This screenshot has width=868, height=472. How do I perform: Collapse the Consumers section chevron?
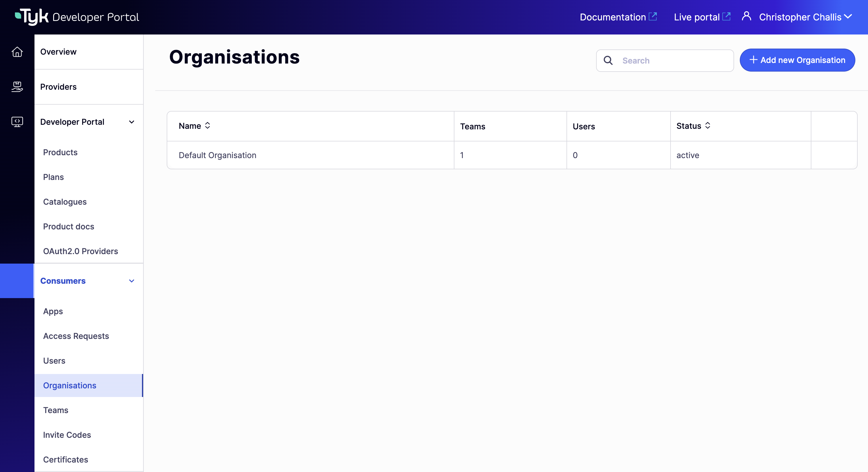click(x=132, y=281)
